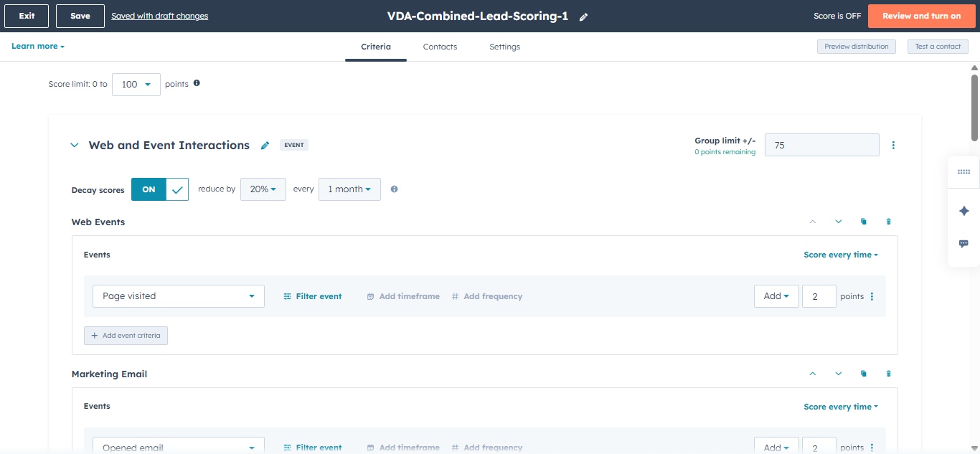This screenshot has width=980, height=454.
Task: Open Saved with draft changes link
Action: (160, 16)
